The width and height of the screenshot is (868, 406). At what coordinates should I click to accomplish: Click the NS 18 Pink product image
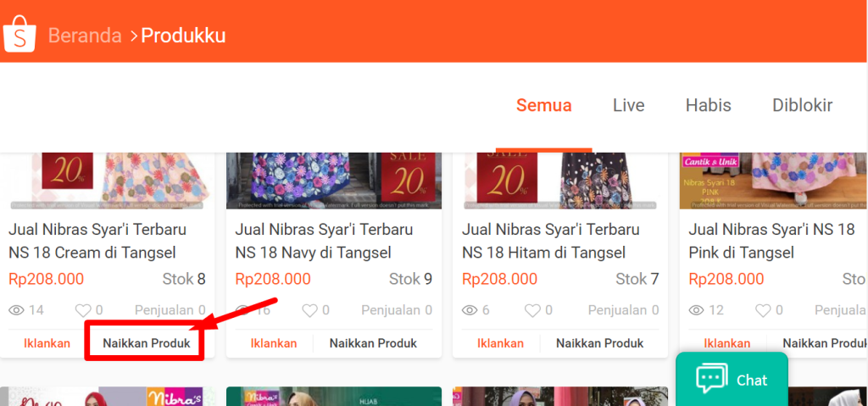[x=774, y=181]
